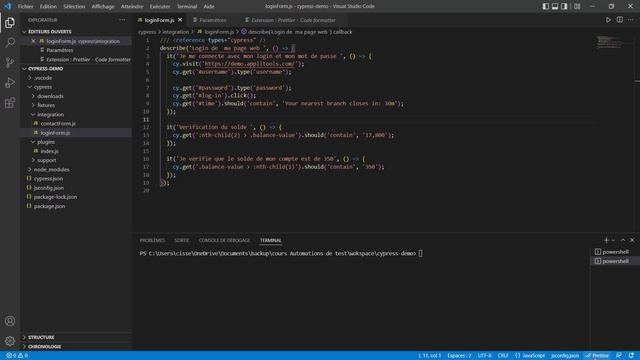This screenshot has height=360, width=640.
Task: Open Explorer panel more actions ellipsis
Action: (x=122, y=20)
